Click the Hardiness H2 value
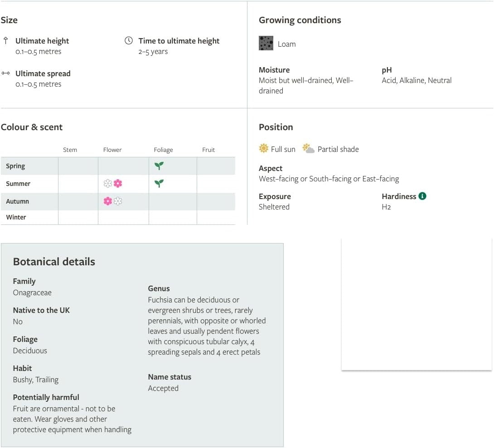Image resolution: width=494 pixels, height=448 pixels. click(386, 207)
